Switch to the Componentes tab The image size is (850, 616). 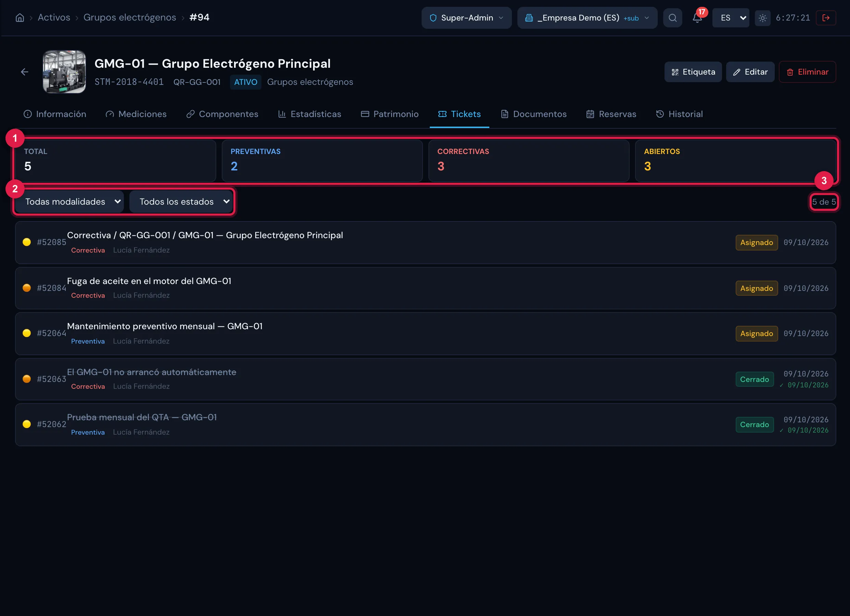click(x=222, y=114)
